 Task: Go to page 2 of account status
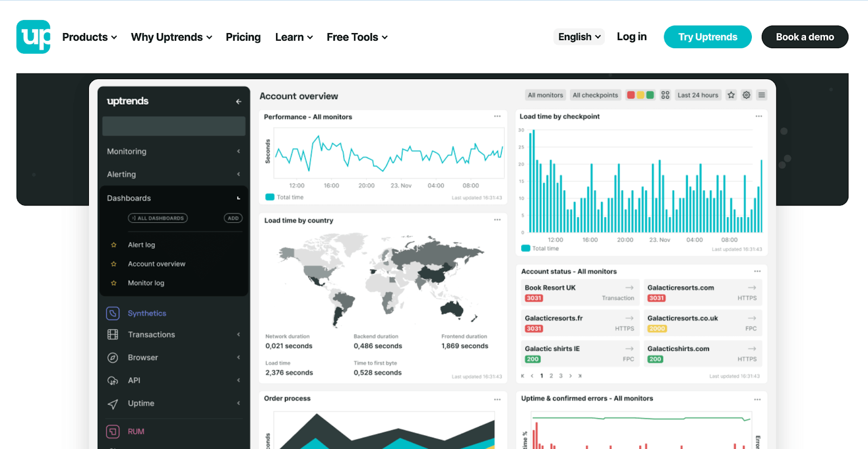tap(551, 376)
